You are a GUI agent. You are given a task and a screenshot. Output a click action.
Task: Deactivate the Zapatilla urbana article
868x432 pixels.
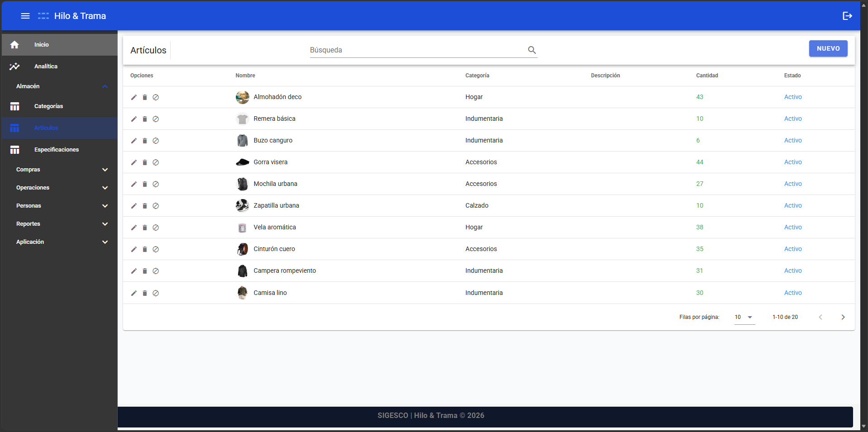(x=156, y=206)
